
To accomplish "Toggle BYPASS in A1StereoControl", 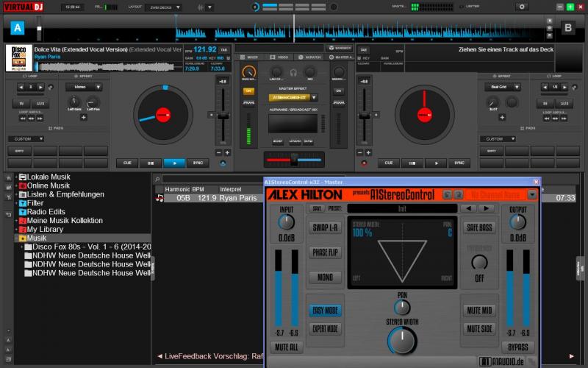I will [518, 347].
